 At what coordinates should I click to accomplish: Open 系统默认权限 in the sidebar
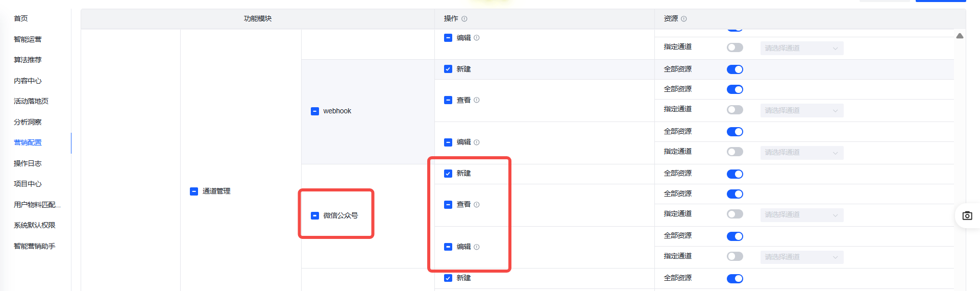pos(35,225)
